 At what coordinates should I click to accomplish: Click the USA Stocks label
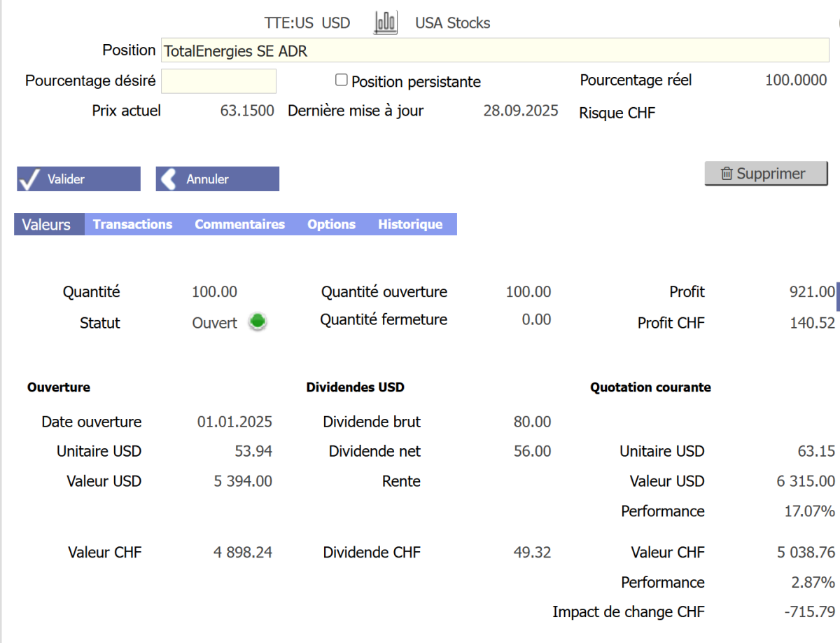click(x=452, y=22)
